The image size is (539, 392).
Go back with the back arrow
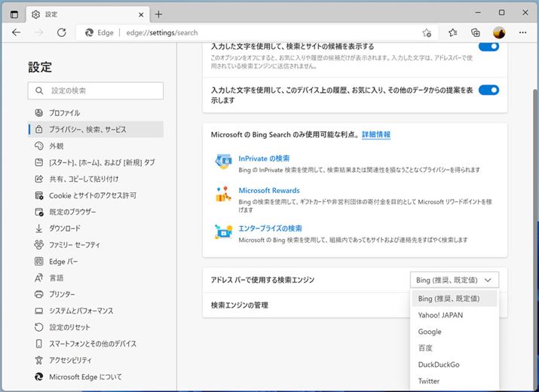click(17, 32)
